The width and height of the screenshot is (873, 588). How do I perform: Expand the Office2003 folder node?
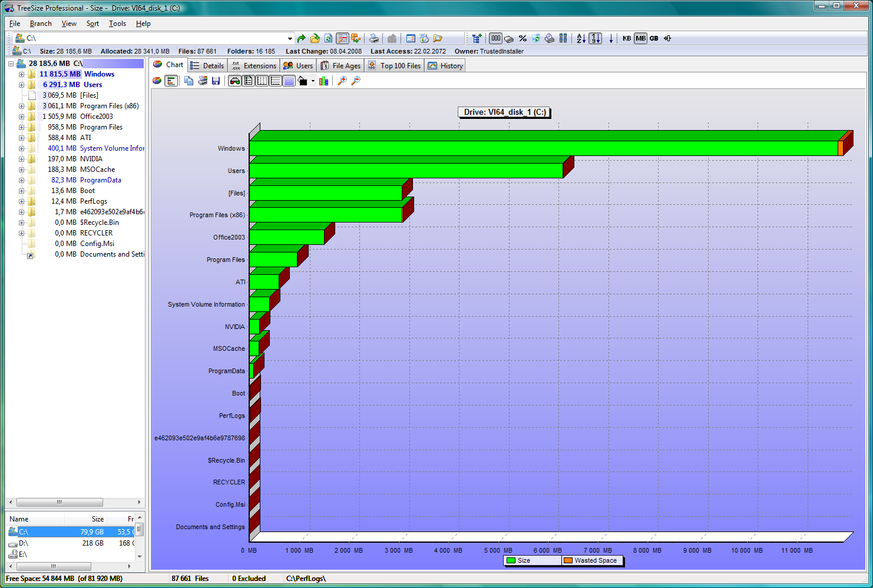[21, 117]
